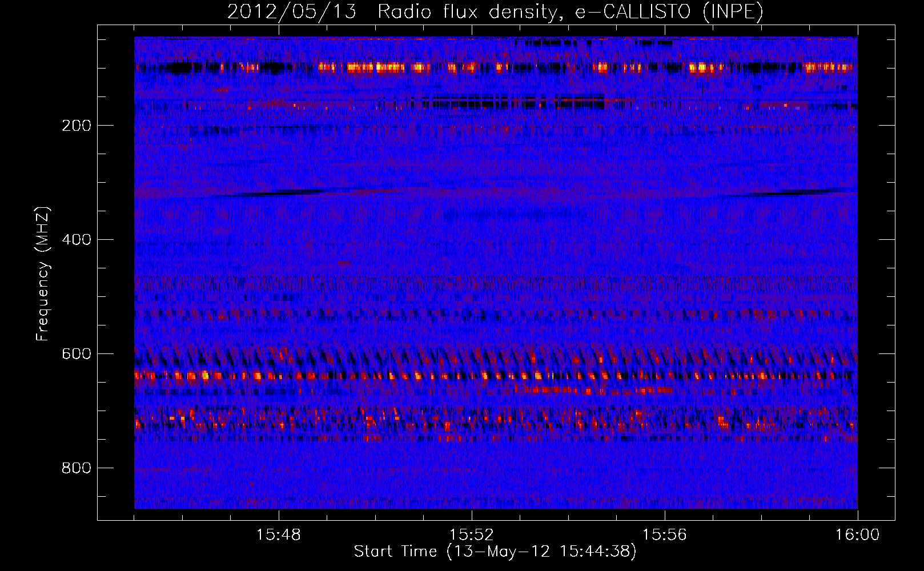
Task: Click the 15:52 time tick label
Action: point(472,535)
